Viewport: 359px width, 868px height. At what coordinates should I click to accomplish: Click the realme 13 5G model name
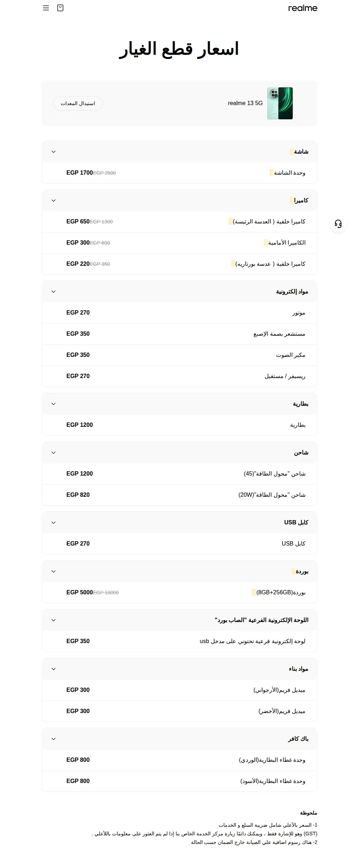click(245, 103)
